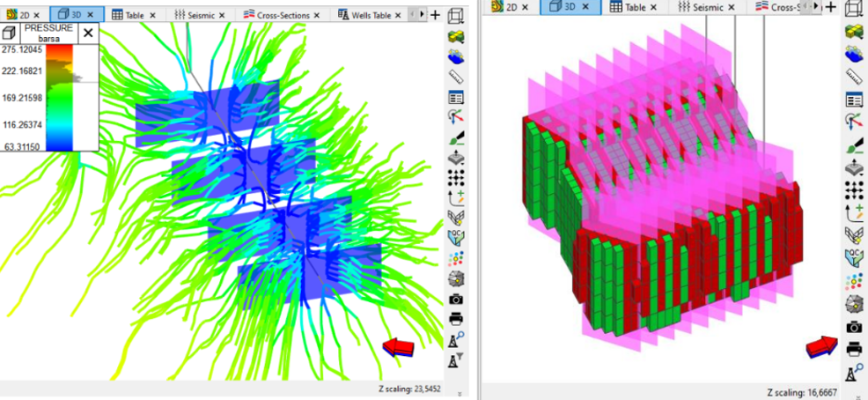
Task: Click the well search icon in right view toolbar
Action: 854,373
